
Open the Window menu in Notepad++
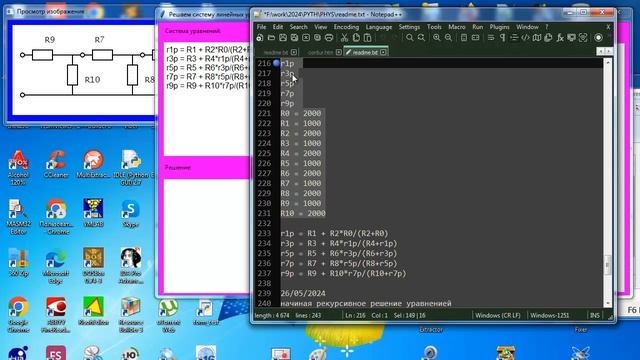(527, 27)
